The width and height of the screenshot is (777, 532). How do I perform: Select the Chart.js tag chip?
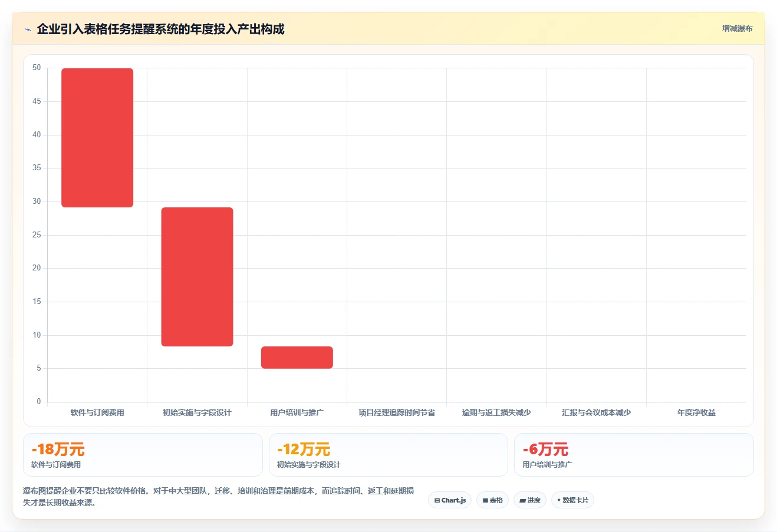(x=450, y=500)
